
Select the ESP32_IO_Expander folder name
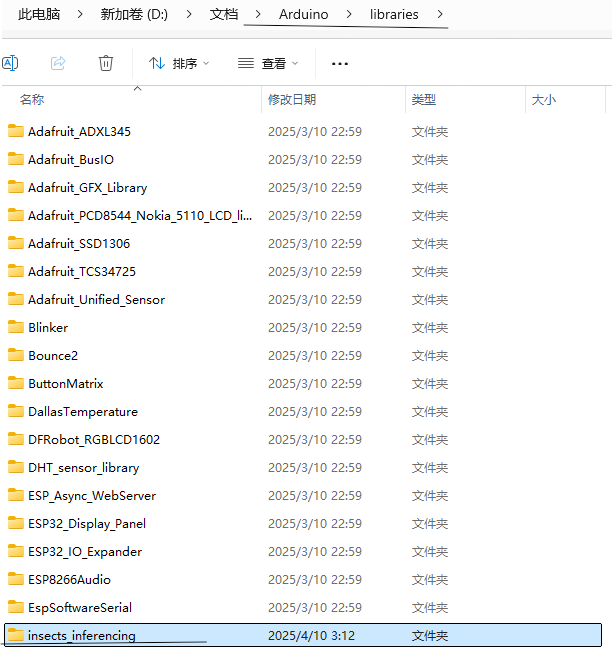[x=85, y=552]
